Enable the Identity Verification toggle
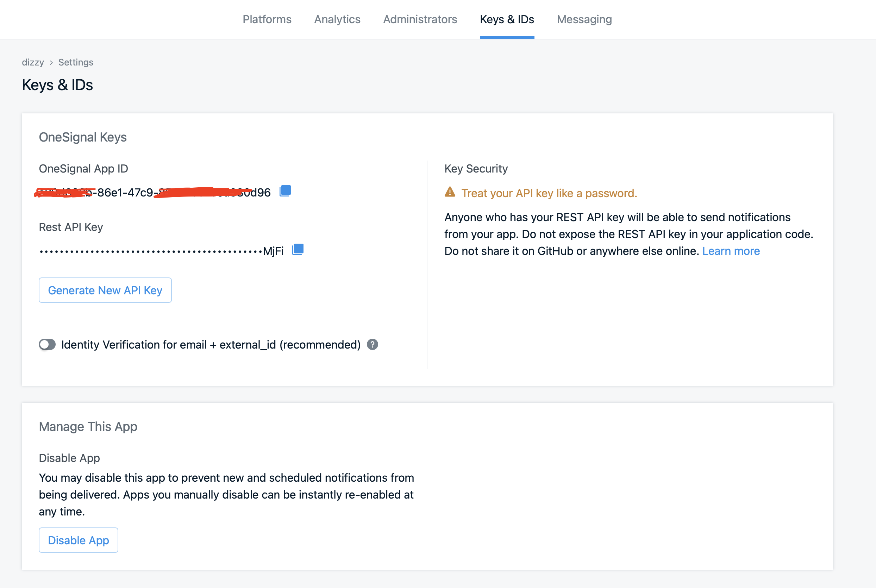The image size is (876, 588). [x=47, y=345]
